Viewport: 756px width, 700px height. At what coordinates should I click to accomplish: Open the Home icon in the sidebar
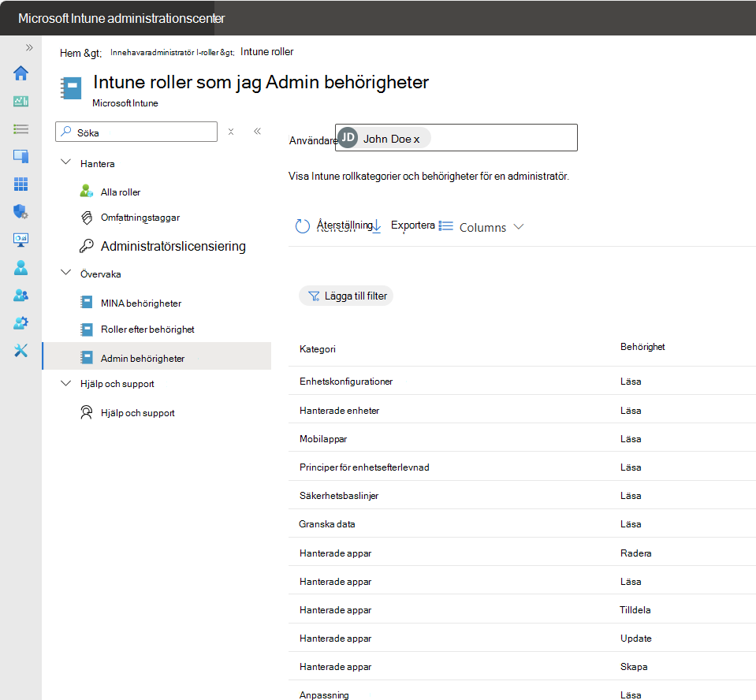pyautogui.click(x=20, y=73)
